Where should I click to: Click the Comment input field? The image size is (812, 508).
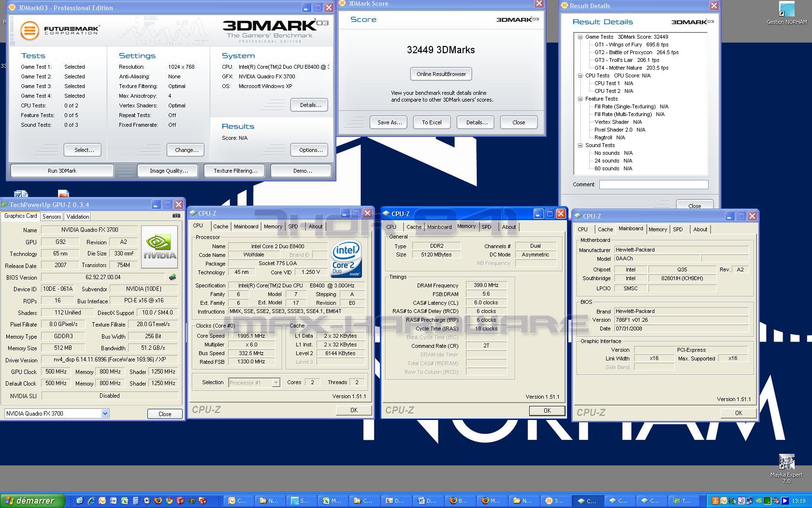pos(653,184)
